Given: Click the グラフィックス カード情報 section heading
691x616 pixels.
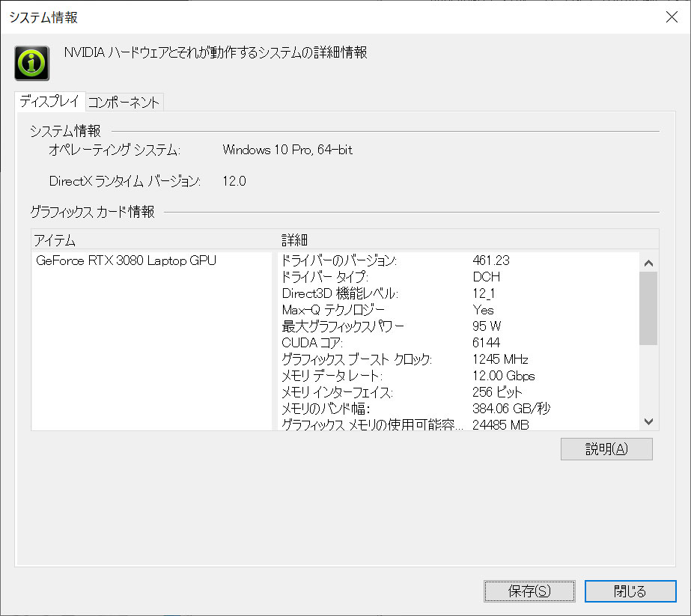Looking at the screenshot, I should click(92, 212).
